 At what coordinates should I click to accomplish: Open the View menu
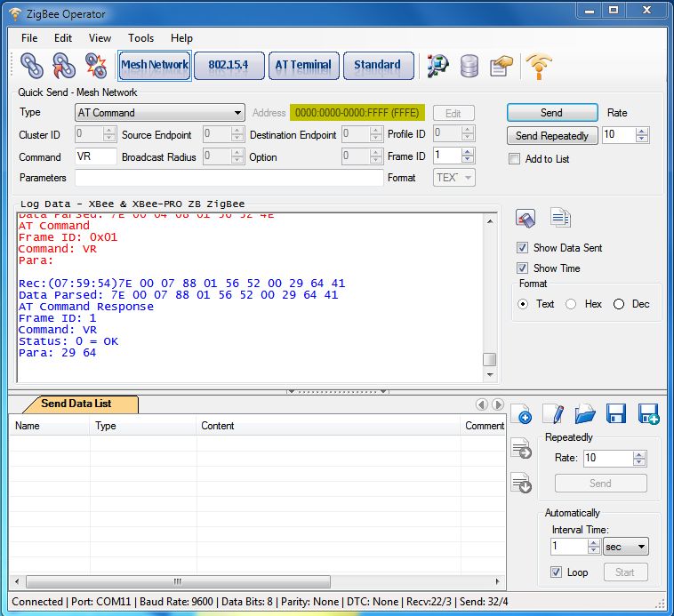pos(100,38)
